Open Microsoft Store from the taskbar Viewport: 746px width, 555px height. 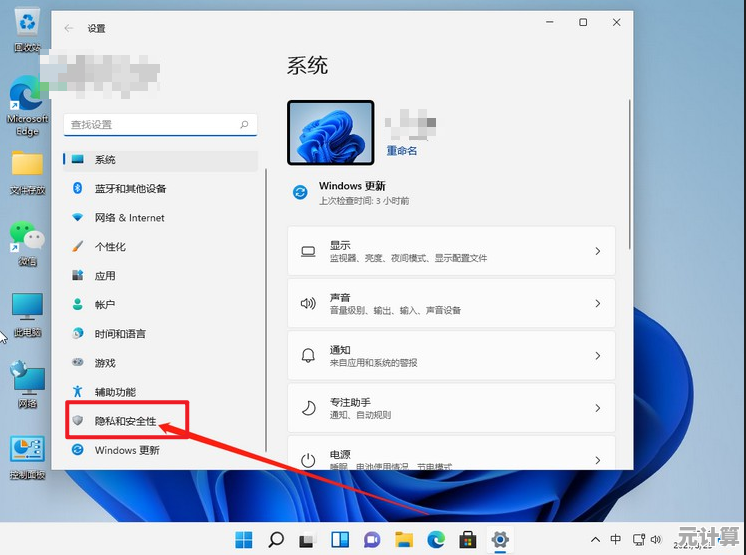coord(467,540)
